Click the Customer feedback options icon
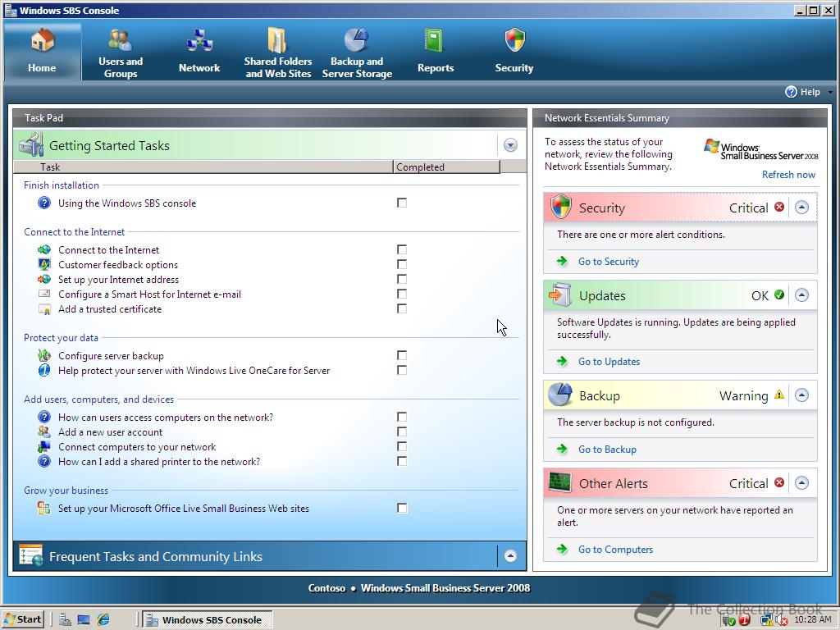Screen dimensions: 840x630 click(44, 264)
